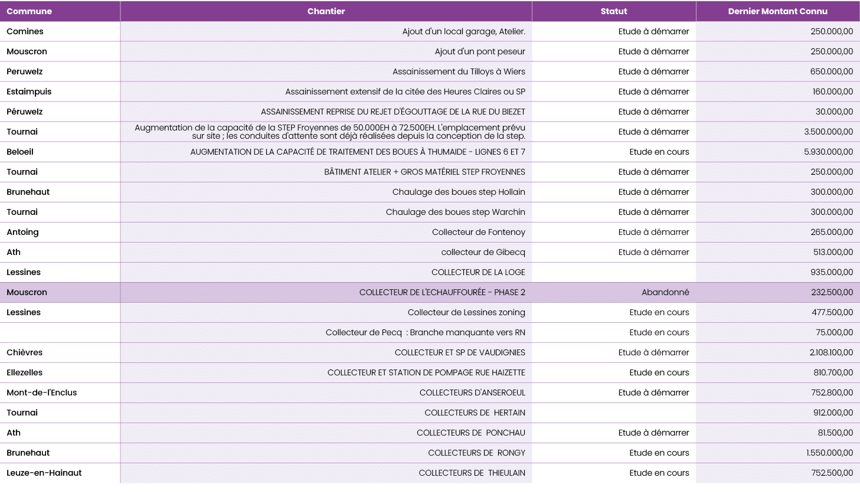
Task: Click "Assainissement du Tilloys à Wiers" cell
Action: [x=459, y=71]
